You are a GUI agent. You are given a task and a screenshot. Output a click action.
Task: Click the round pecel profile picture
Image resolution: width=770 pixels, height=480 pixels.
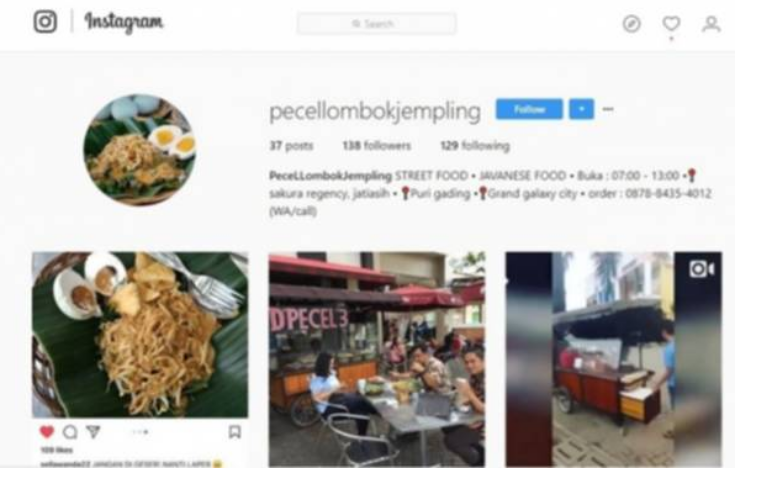[x=139, y=150]
